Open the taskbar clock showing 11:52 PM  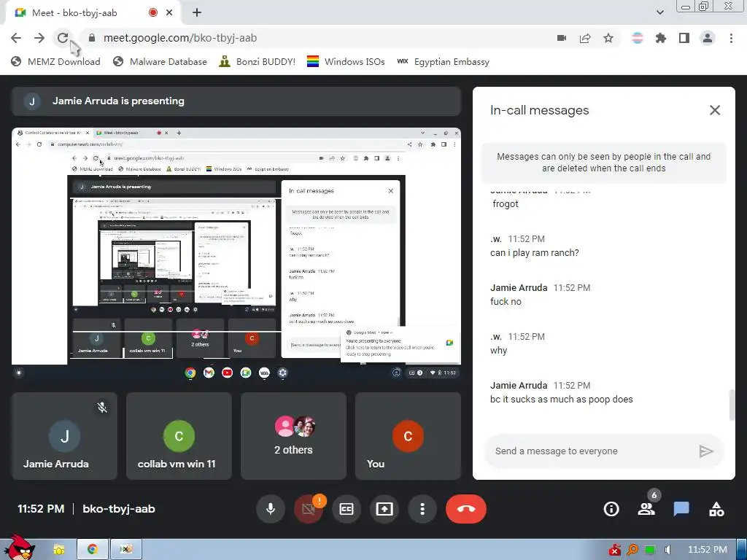[708, 550]
